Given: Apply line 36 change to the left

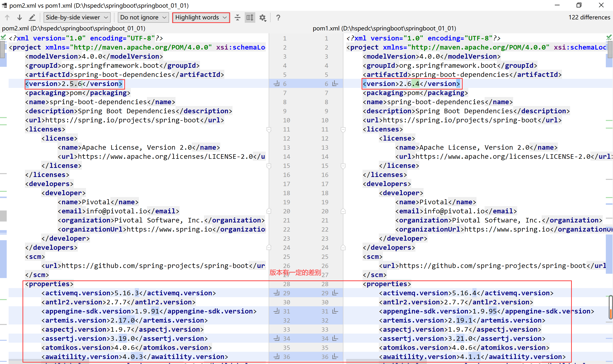Looking at the screenshot, I should (335, 357).
